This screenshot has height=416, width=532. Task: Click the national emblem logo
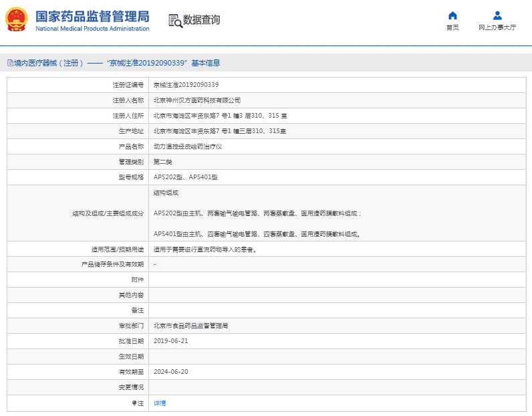point(16,19)
